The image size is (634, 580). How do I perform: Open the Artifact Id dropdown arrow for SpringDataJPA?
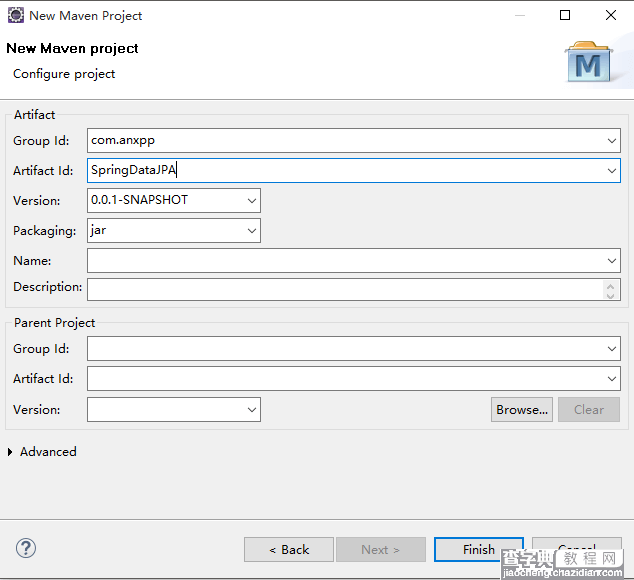(611, 171)
